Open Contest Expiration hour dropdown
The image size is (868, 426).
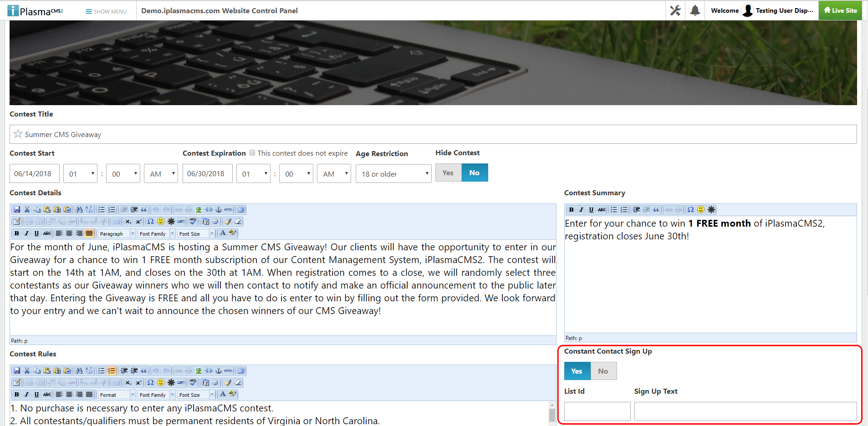pyautogui.click(x=253, y=174)
